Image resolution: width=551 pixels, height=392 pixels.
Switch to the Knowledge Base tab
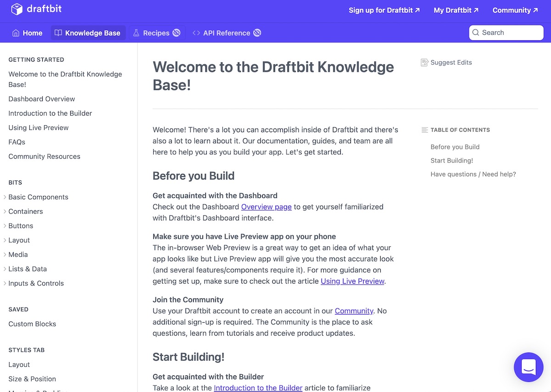pyautogui.click(x=88, y=33)
